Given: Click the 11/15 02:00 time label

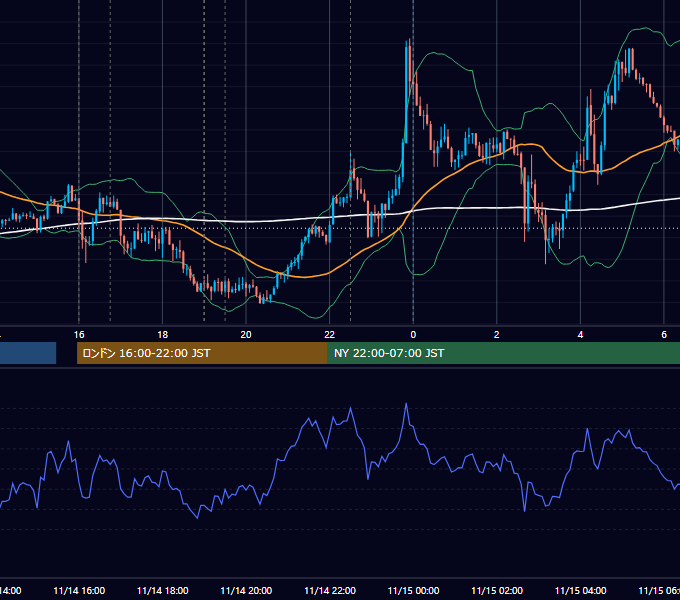Looking at the screenshot, I should pos(497,590).
